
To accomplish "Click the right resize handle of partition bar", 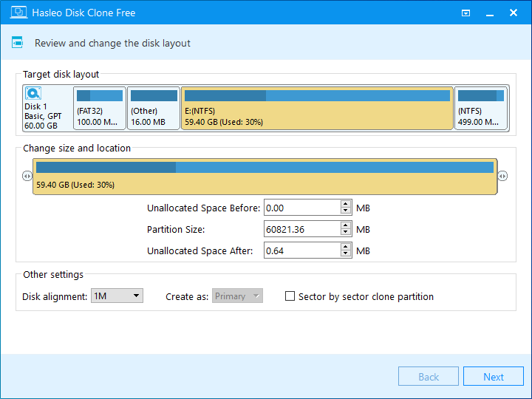I will click(502, 176).
